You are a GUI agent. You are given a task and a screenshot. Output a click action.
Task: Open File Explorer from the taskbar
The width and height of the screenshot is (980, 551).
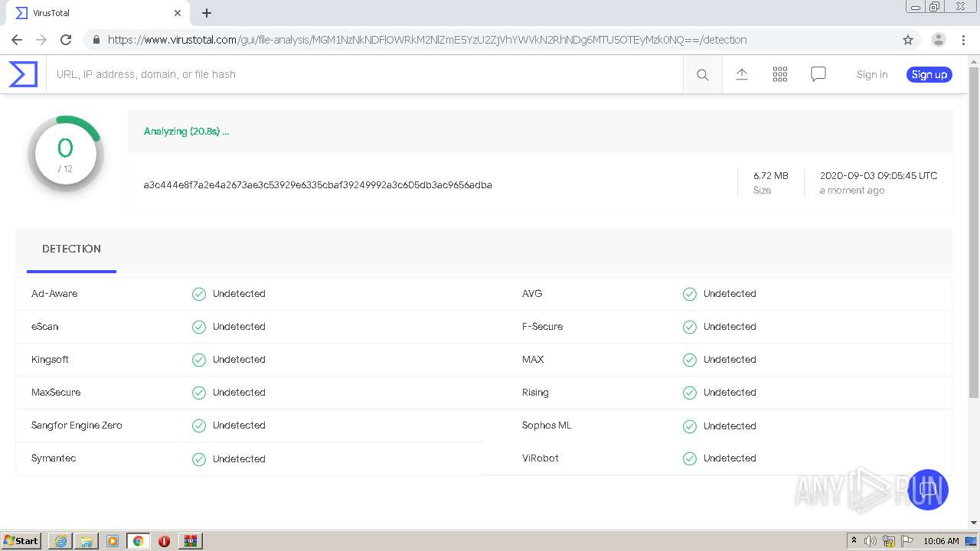pos(87,541)
